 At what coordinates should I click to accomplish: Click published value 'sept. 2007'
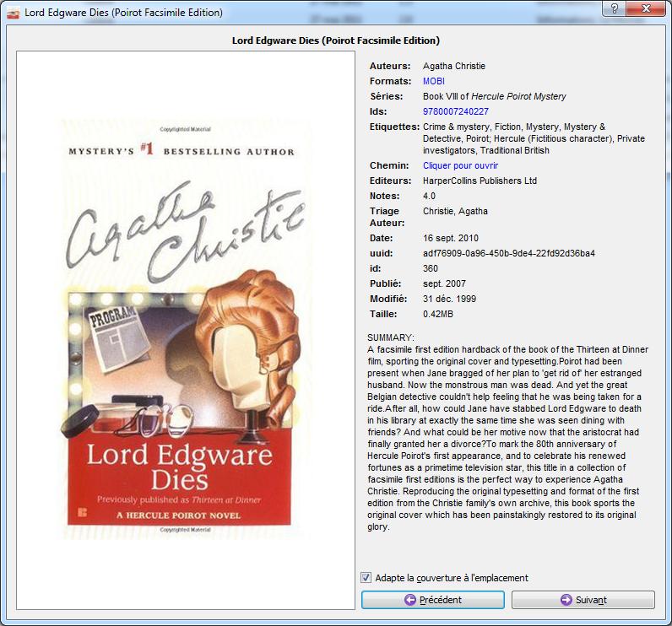[x=444, y=283]
